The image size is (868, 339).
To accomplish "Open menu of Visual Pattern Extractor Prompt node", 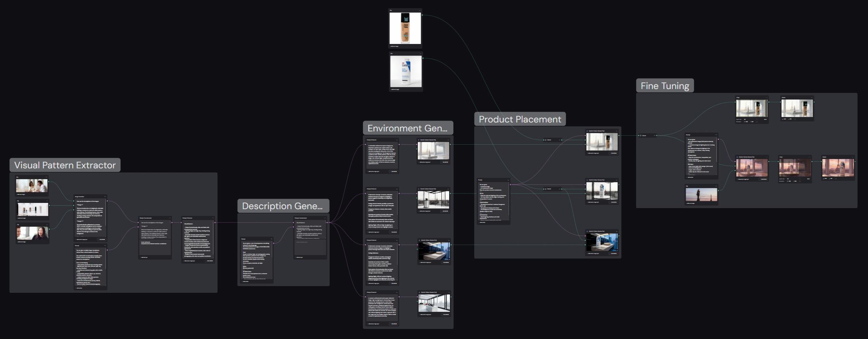I will point(105,246).
